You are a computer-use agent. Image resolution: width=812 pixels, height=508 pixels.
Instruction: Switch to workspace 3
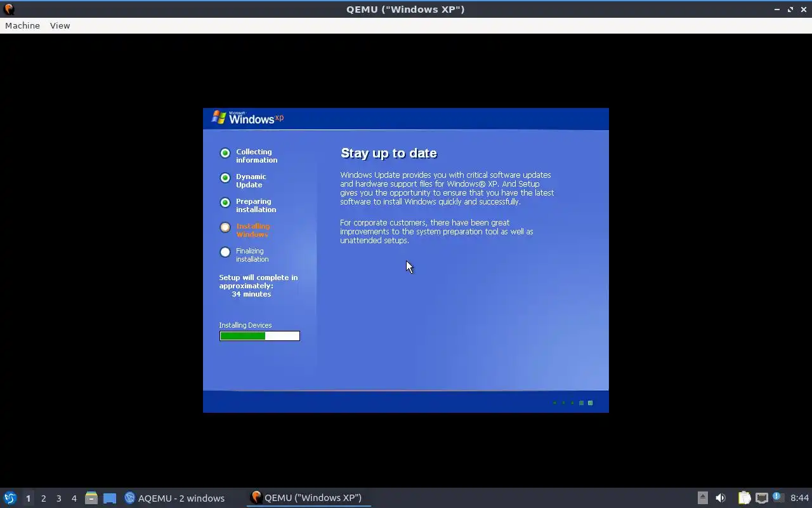point(58,498)
